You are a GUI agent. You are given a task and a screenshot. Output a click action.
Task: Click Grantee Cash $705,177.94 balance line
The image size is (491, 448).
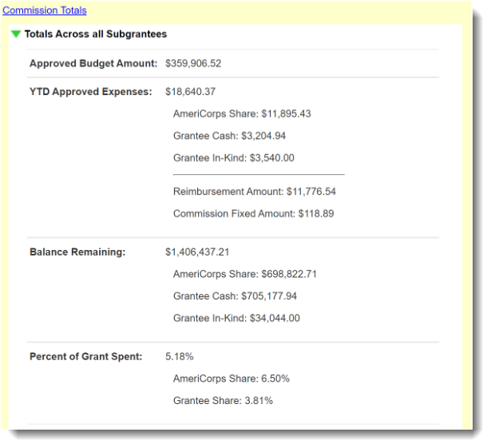pyautogui.click(x=235, y=296)
